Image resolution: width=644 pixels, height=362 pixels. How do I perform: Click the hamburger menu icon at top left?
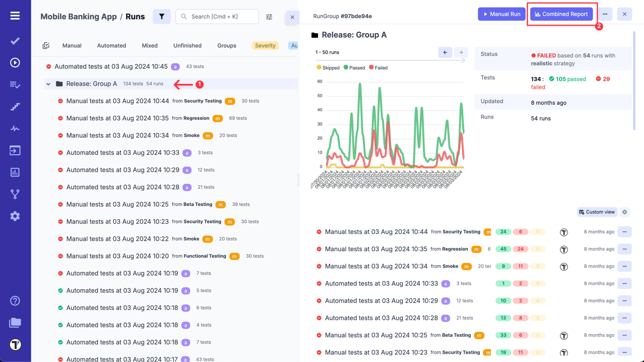point(15,15)
